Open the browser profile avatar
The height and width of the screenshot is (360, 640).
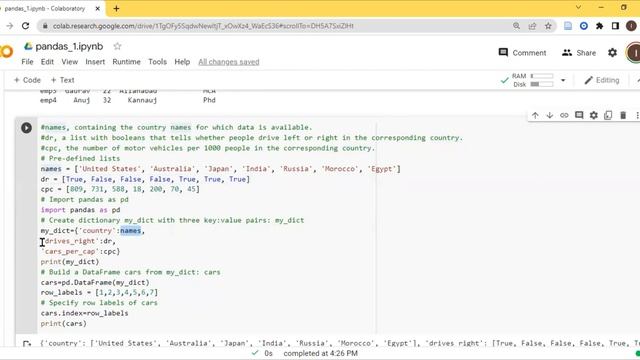tap(631, 26)
